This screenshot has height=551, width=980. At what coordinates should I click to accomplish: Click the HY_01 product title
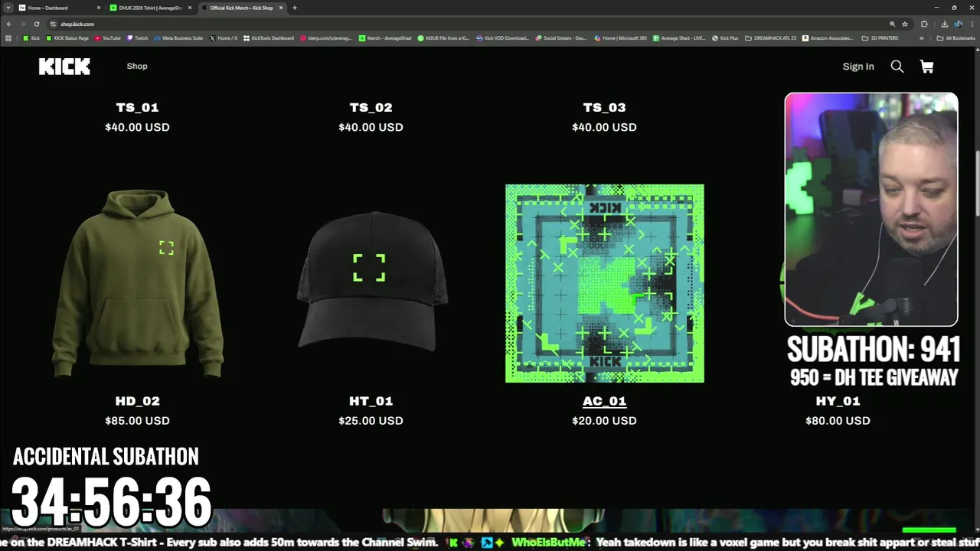pyautogui.click(x=838, y=401)
